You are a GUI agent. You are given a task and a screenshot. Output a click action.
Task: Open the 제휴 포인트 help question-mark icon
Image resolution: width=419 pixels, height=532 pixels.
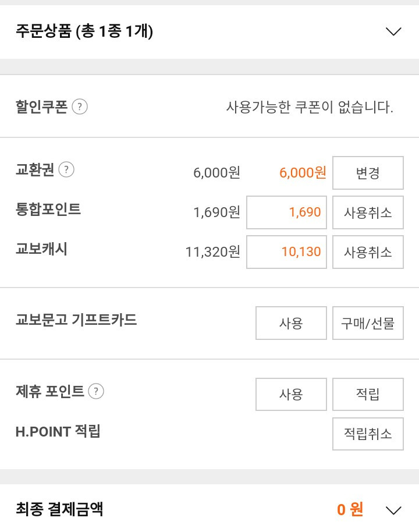96,391
